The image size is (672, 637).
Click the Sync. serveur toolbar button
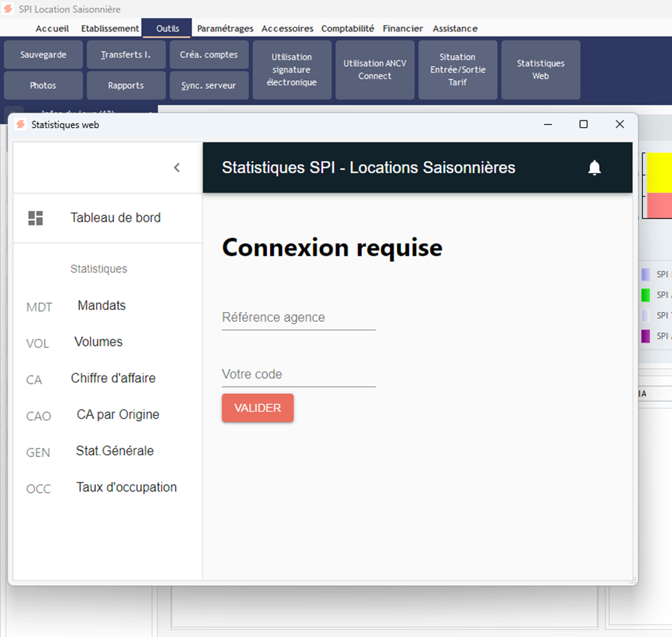point(209,85)
